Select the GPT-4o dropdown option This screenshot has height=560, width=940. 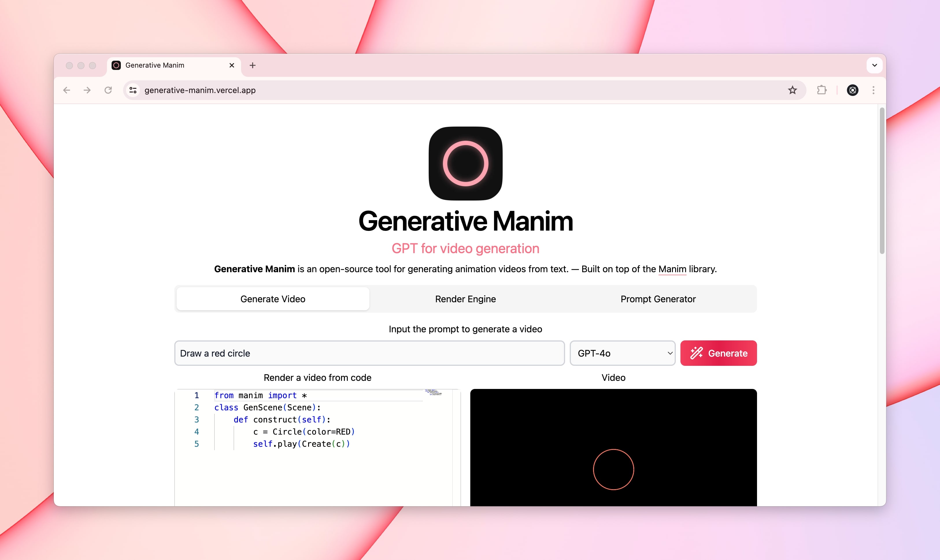(x=622, y=353)
